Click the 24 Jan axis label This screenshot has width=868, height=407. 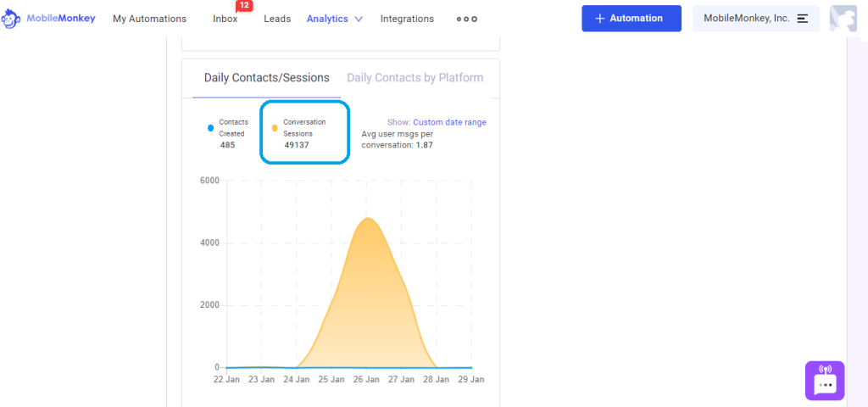click(x=297, y=380)
